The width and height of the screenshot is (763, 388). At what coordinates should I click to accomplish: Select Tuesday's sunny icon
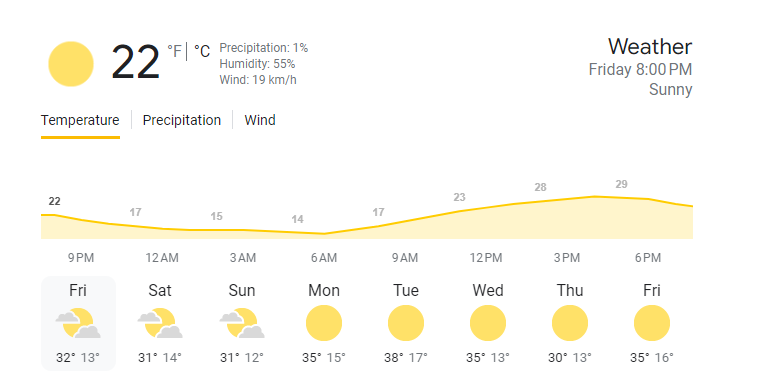(x=406, y=323)
